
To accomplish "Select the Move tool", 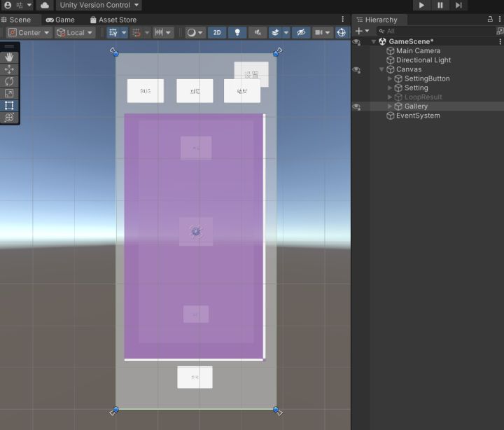I will click(x=10, y=69).
